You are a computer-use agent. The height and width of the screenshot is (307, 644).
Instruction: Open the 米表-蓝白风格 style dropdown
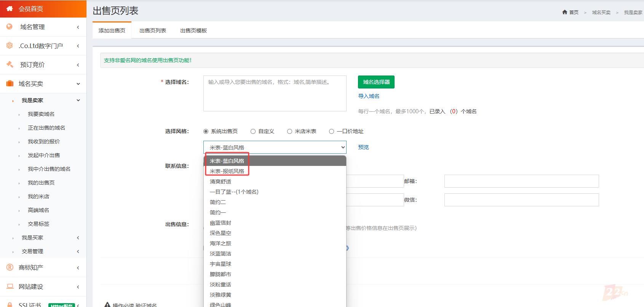275,147
